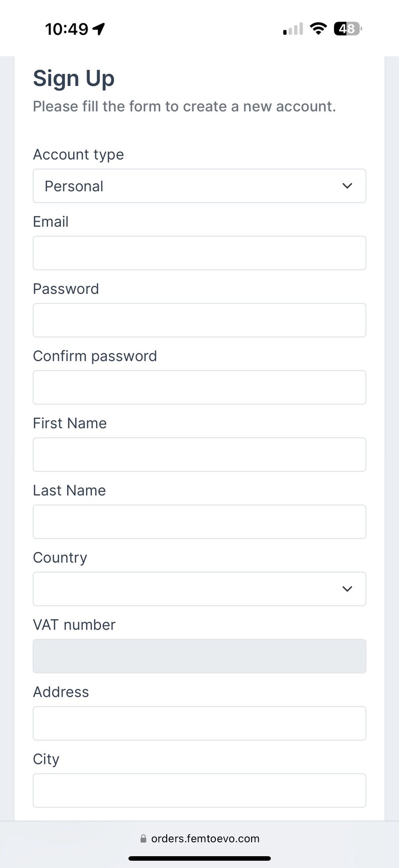Viewport: 399px width, 868px height.
Task: Click the greyed-out VAT number field
Action: click(199, 656)
